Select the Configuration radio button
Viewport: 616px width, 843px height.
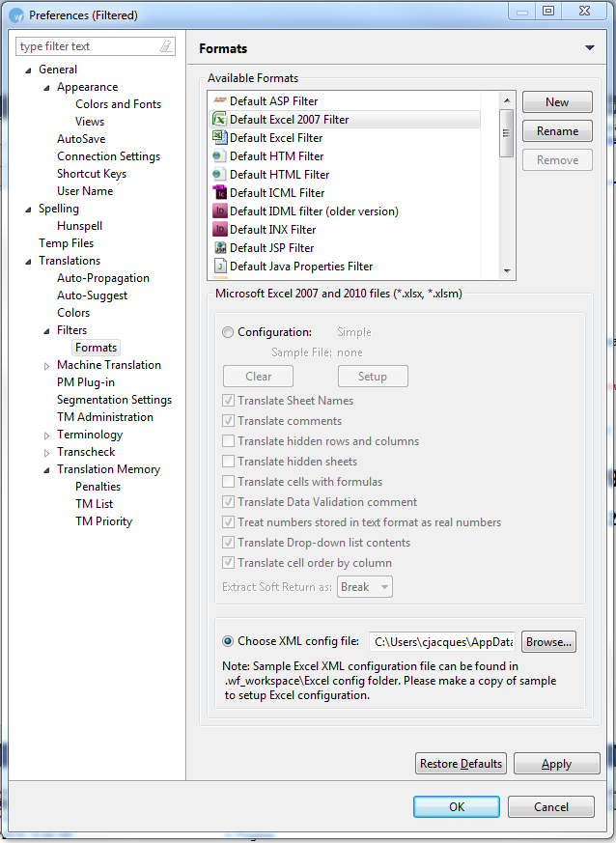(228, 332)
